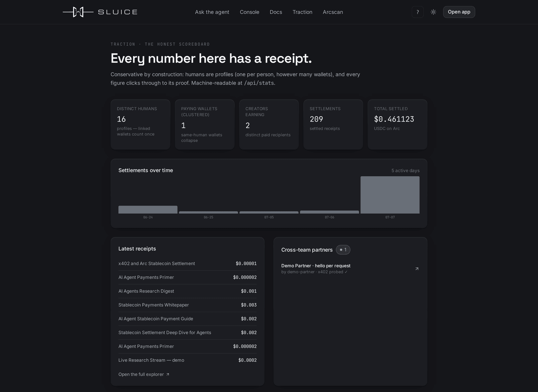The width and height of the screenshot is (538, 392).
Task: Click the tall 07-07 settlements bar
Action: point(390,195)
